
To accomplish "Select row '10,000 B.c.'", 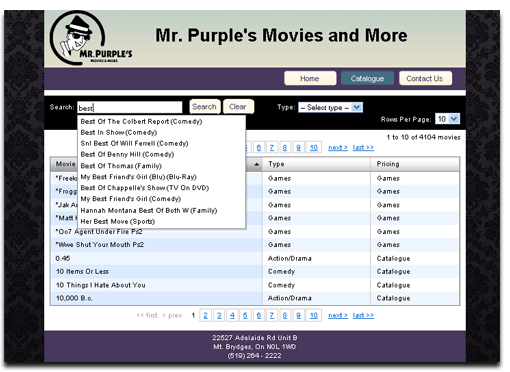I will [255, 298].
